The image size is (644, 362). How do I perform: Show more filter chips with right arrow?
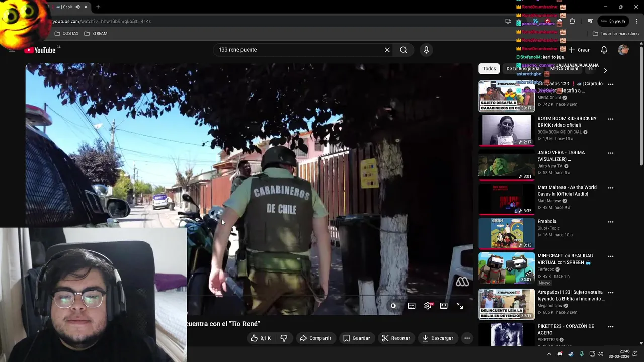pyautogui.click(x=605, y=70)
